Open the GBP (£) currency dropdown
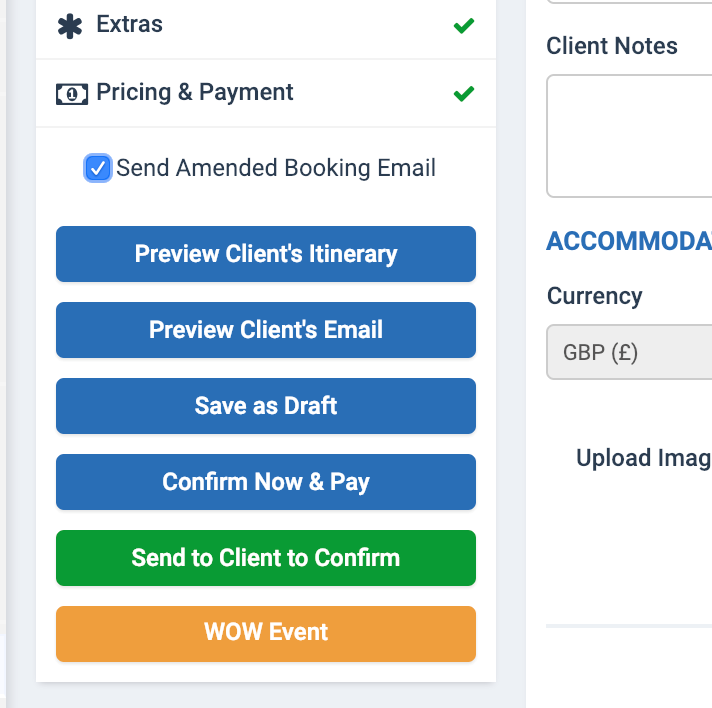 [629, 352]
